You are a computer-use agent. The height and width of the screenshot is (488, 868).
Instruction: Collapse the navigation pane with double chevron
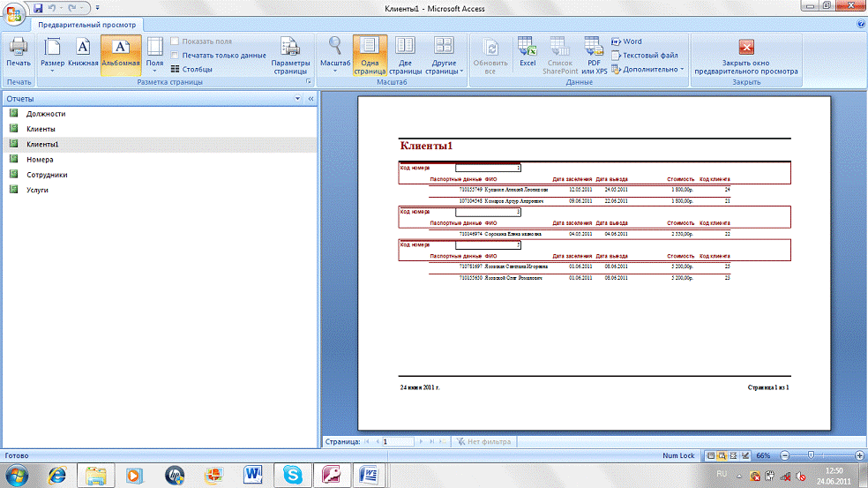coord(311,99)
